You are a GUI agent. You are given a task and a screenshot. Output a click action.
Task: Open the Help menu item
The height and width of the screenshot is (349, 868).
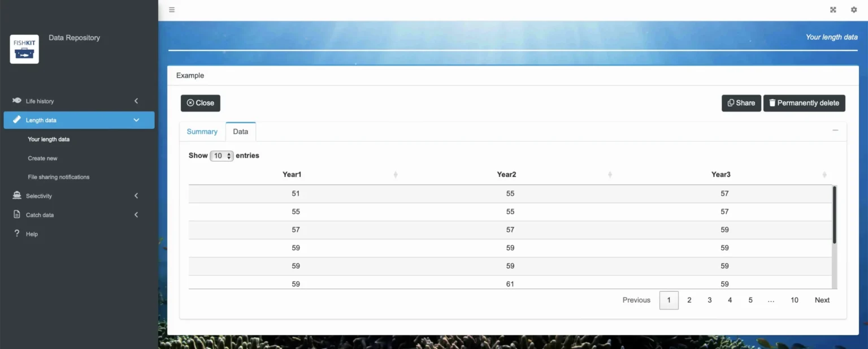click(32, 234)
